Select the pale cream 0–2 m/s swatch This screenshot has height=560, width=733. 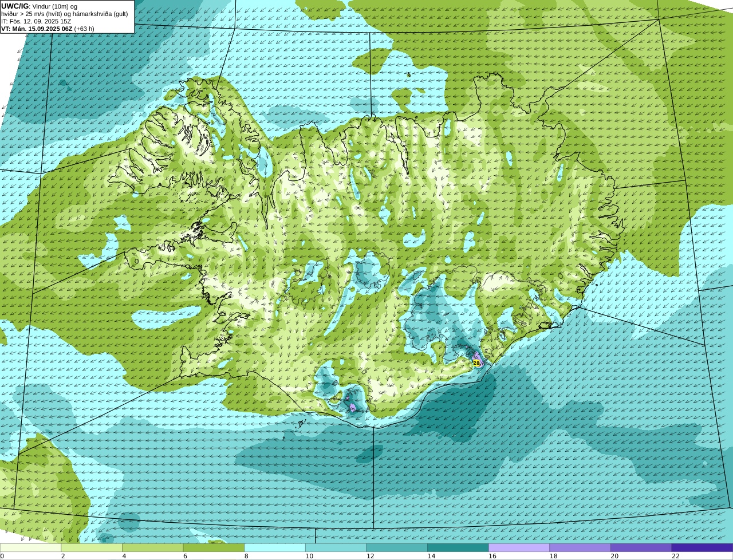click(x=30, y=547)
